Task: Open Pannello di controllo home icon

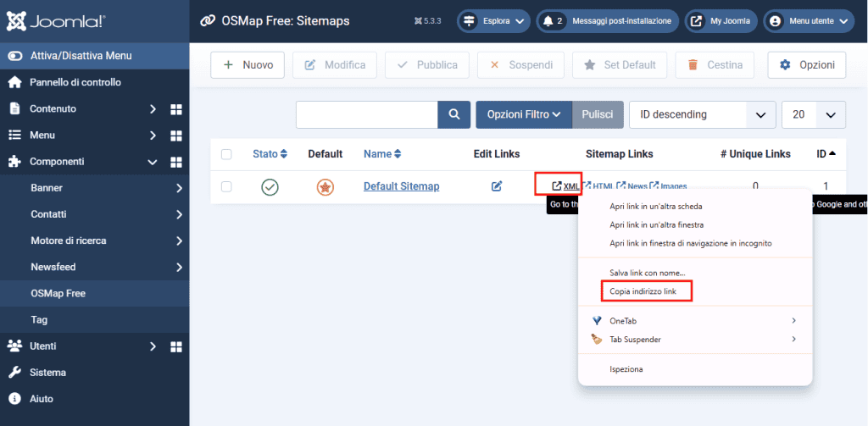Action: pyautogui.click(x=15, y=82)
